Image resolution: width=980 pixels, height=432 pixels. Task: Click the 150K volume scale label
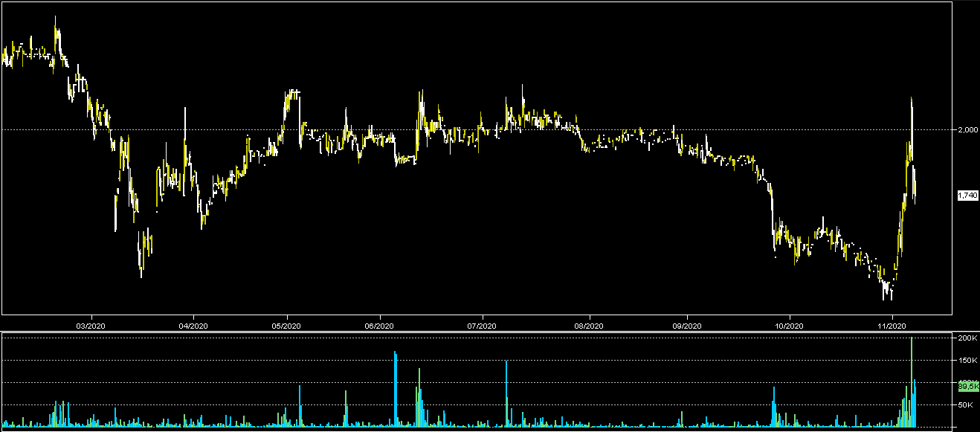point(967,361)
